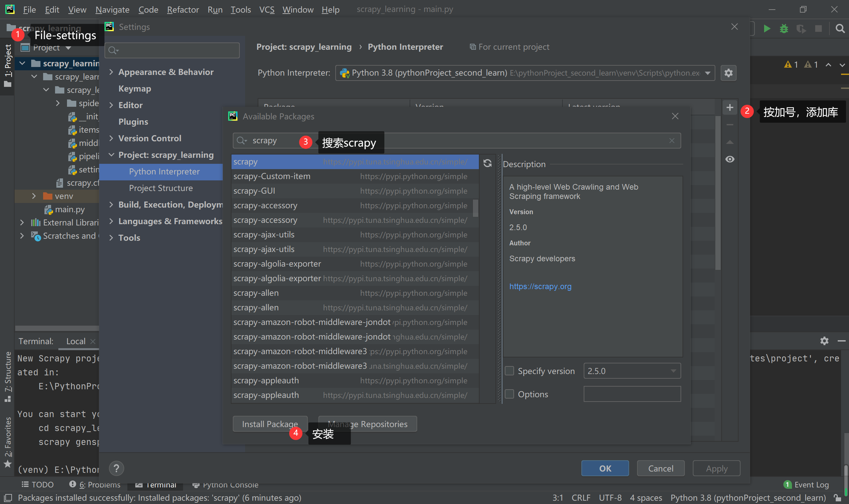Click the Manage Repositories button
This screenshot has width=849, height=504.
367,424
